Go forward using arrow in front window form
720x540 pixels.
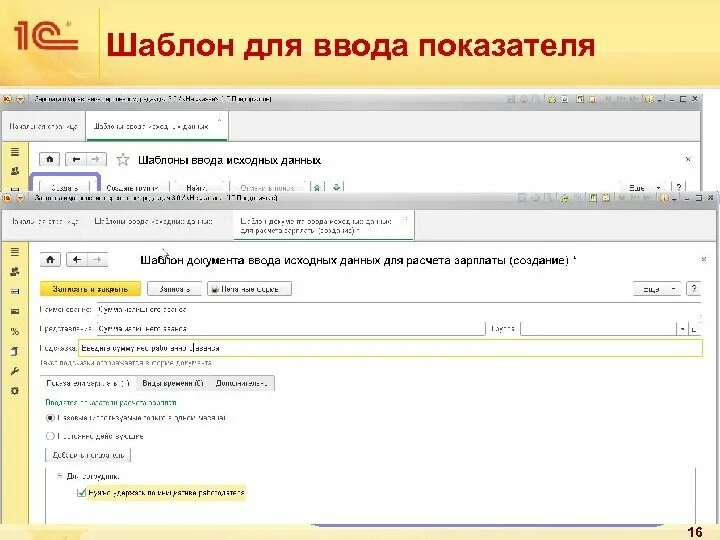tap(97, 260)
